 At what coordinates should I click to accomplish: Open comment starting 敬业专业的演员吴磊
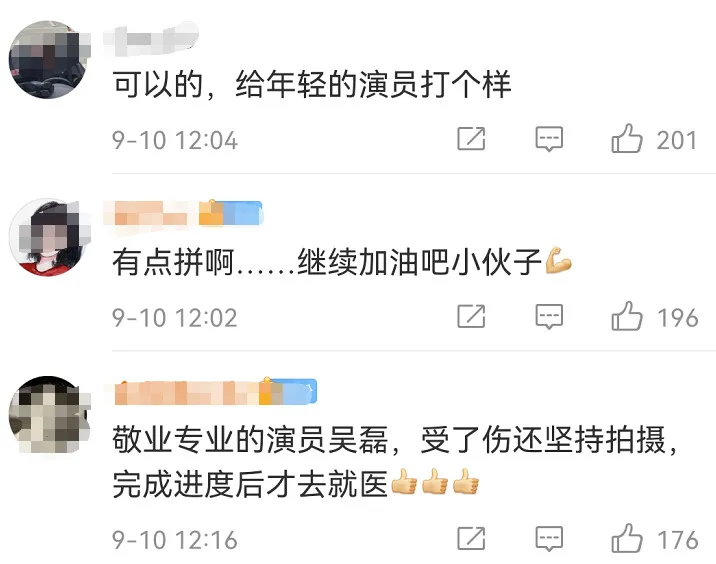[x=395, y=462]
